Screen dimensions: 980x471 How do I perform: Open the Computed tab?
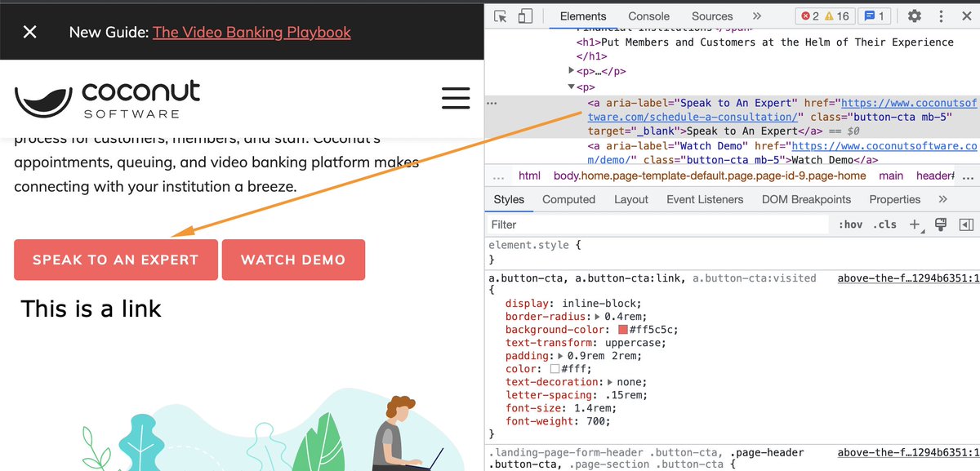point(569,199)
